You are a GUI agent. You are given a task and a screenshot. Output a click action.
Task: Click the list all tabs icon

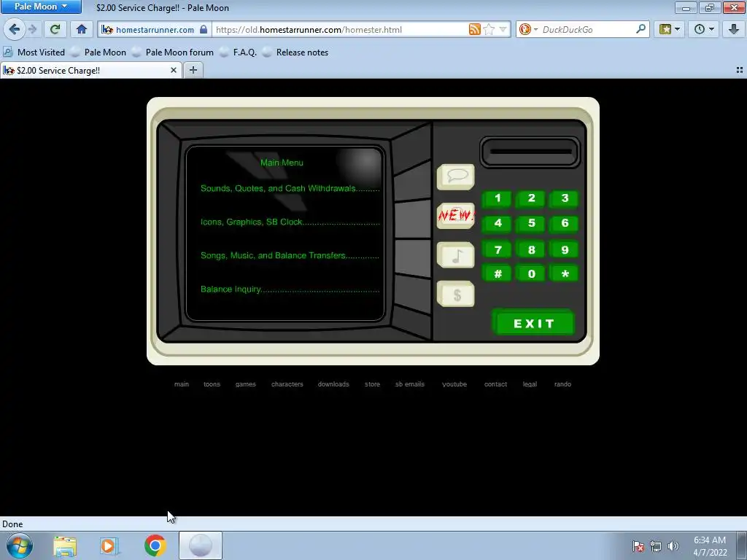coord(740,70)
